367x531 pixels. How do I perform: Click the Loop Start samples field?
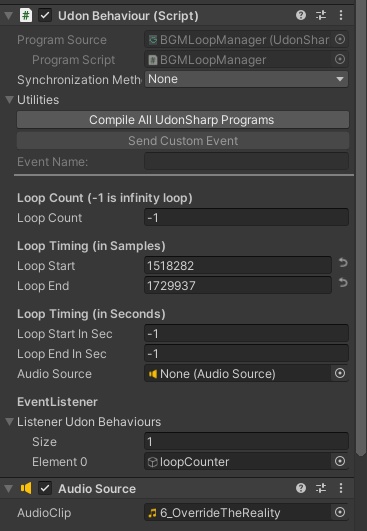click(238, 266)
